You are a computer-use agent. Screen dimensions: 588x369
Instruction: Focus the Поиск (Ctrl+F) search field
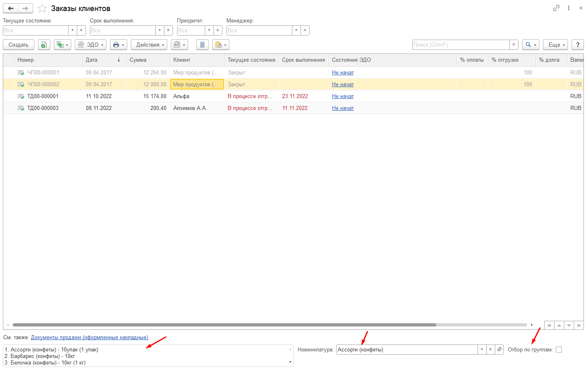(461, 45)
